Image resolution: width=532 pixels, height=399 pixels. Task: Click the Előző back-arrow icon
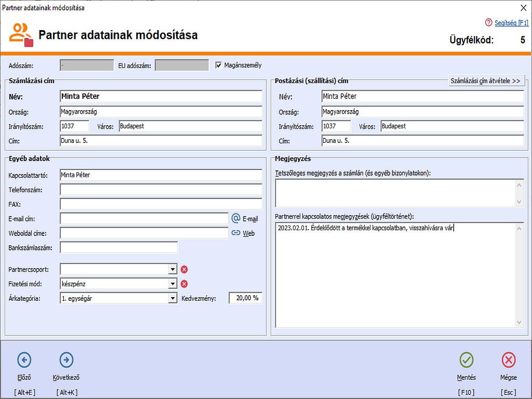pyautogui.click(x=24, y=360)
